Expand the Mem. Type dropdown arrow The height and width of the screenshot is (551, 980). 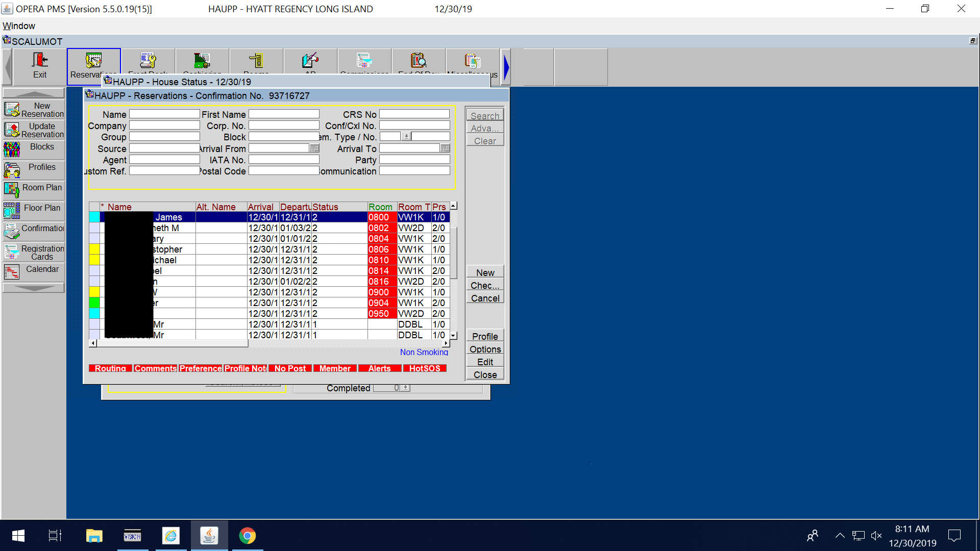[x=406, y=137]
